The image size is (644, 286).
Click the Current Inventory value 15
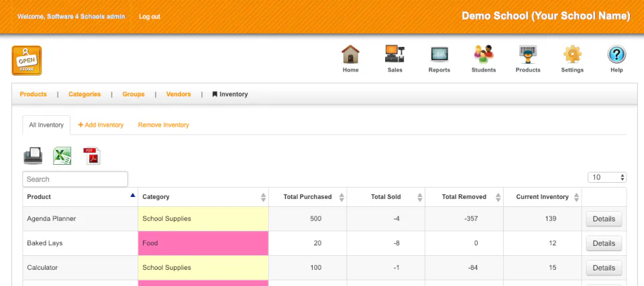[552, 267]
